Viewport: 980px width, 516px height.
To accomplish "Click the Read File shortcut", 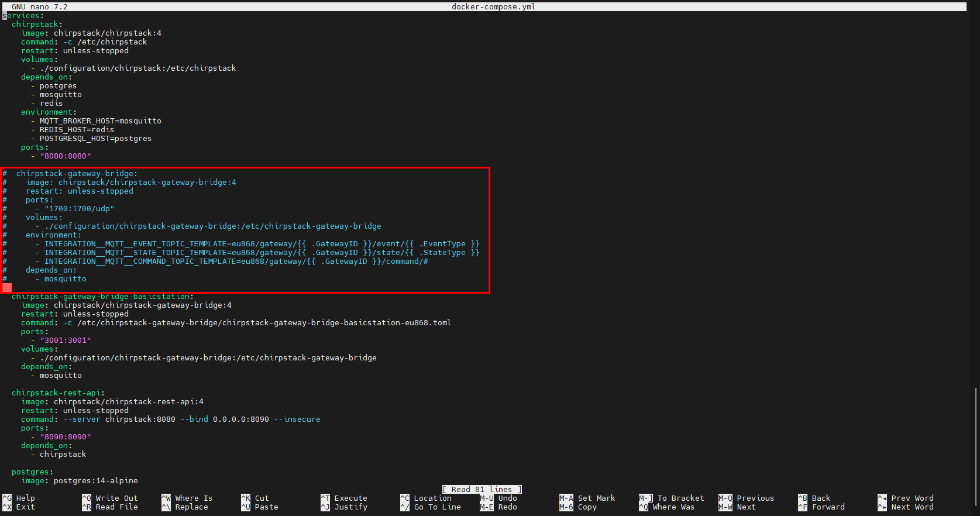I will (x=116, y=507).
